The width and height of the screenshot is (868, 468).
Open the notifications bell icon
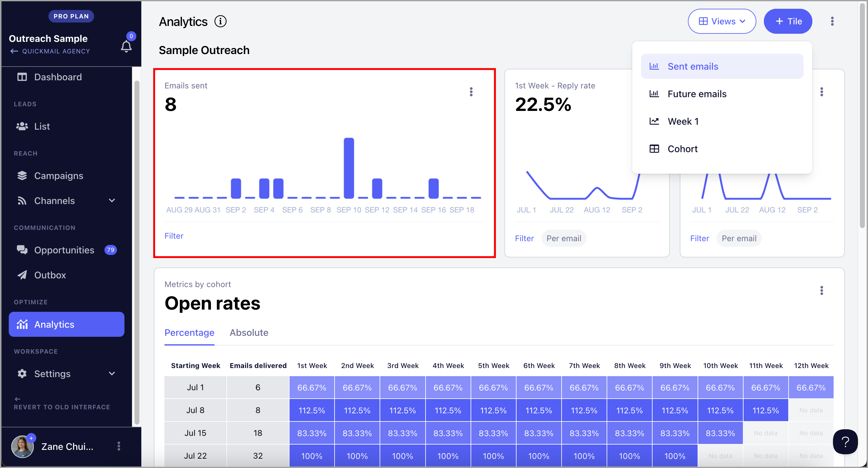(126, 46)
